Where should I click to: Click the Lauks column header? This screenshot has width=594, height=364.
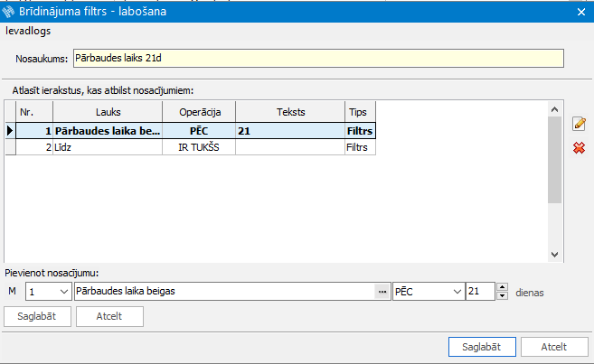(x=108, y=112)
